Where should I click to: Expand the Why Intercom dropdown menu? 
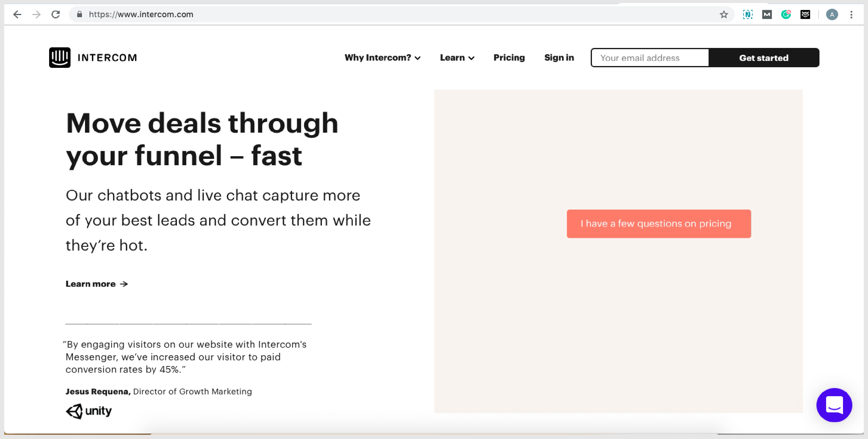(x=383, y=58)
